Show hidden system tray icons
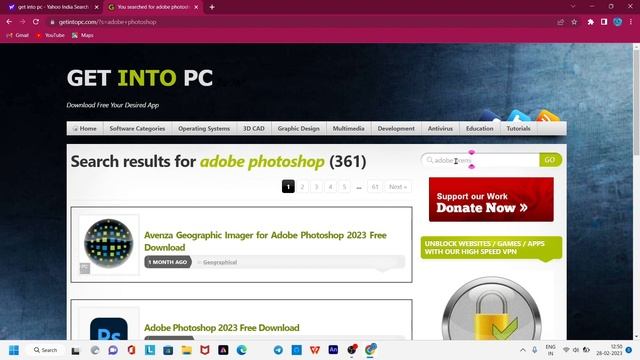The image size is (640, 360). [x=522, y=350]
